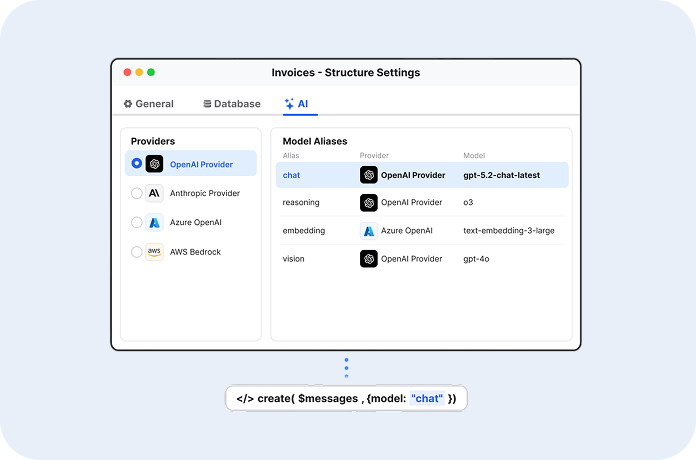The width and height of the screenshot is (696, 460).
Task: Select the AWS Bedrock radio button
Action: click(137, 252)
